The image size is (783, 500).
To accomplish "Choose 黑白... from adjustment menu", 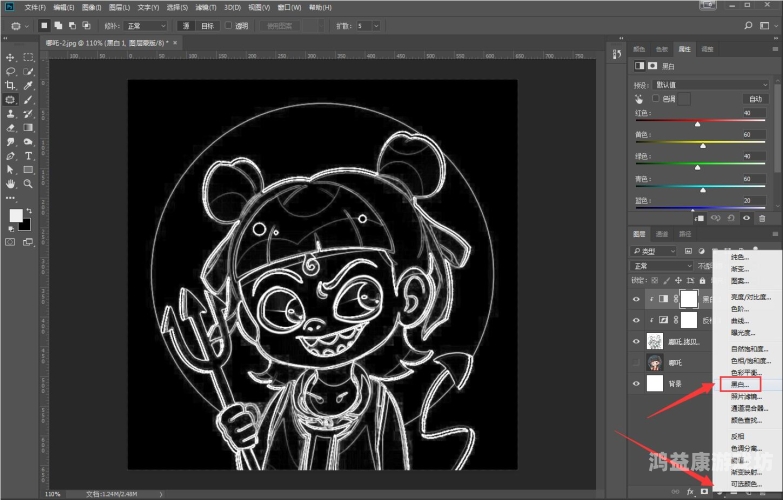I will pos(740,384).
